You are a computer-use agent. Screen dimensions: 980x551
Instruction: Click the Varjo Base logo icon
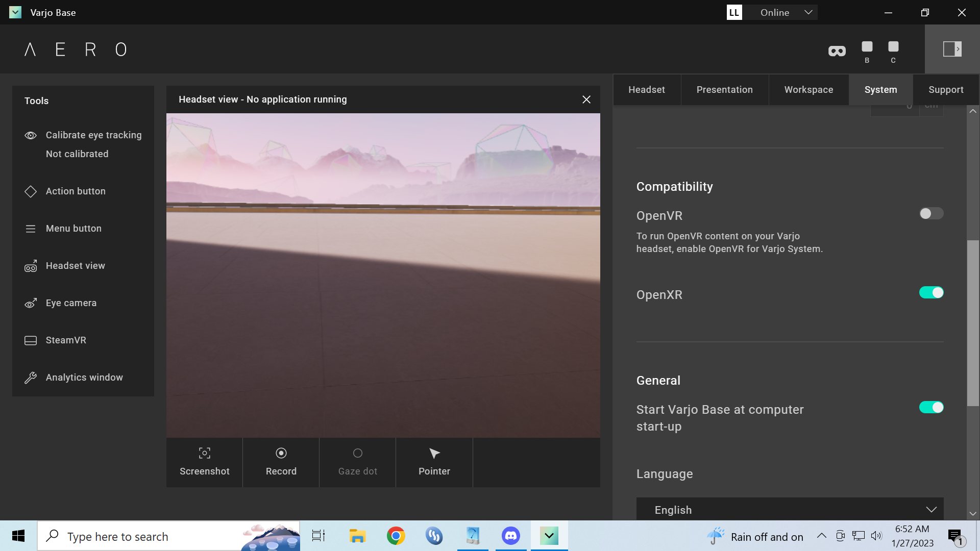pos(15,12)
